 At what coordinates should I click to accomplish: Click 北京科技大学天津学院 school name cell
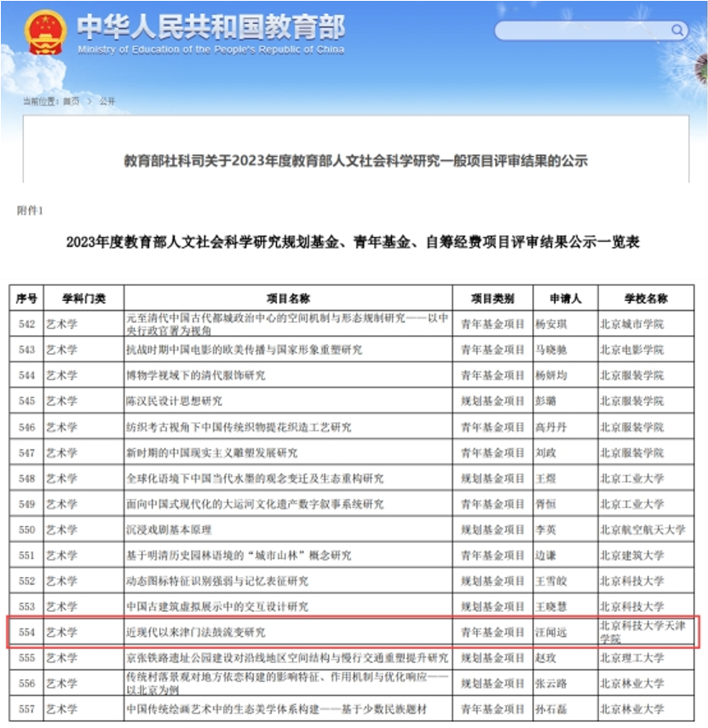click(x=641, y=629)
